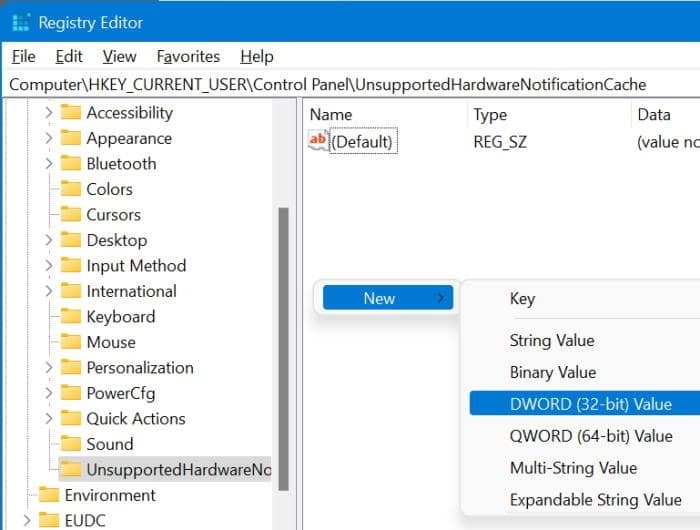The height and width of the screenshot is (530, 700).
Task: Click the REG_SZ type cell
Action: (x=500, y=142)
